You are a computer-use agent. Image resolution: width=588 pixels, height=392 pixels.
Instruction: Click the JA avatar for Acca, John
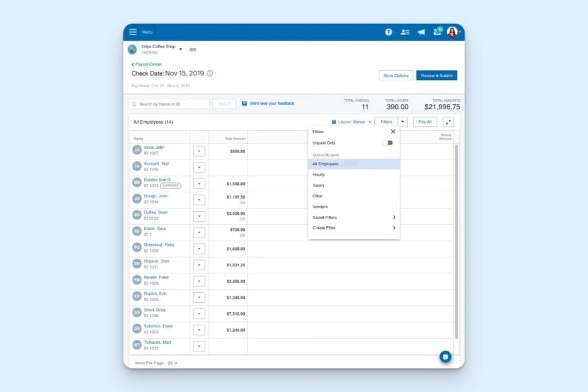tap(137, 150)
